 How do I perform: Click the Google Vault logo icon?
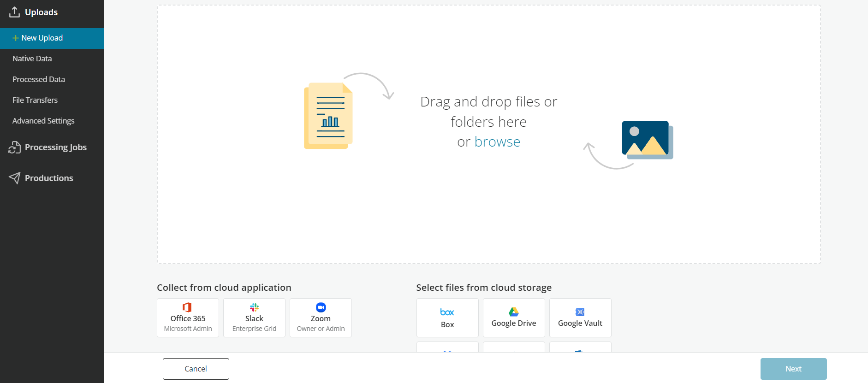(x=580, y=312)
